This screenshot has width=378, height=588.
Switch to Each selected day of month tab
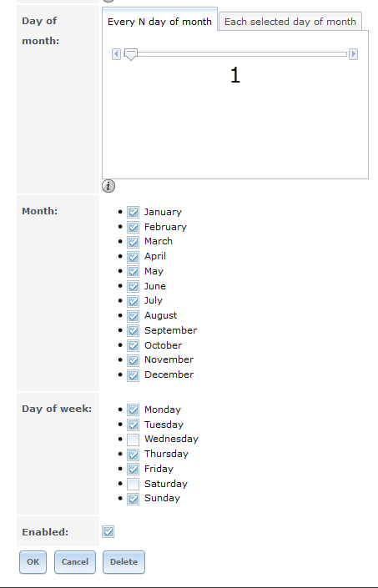[290, 22]
